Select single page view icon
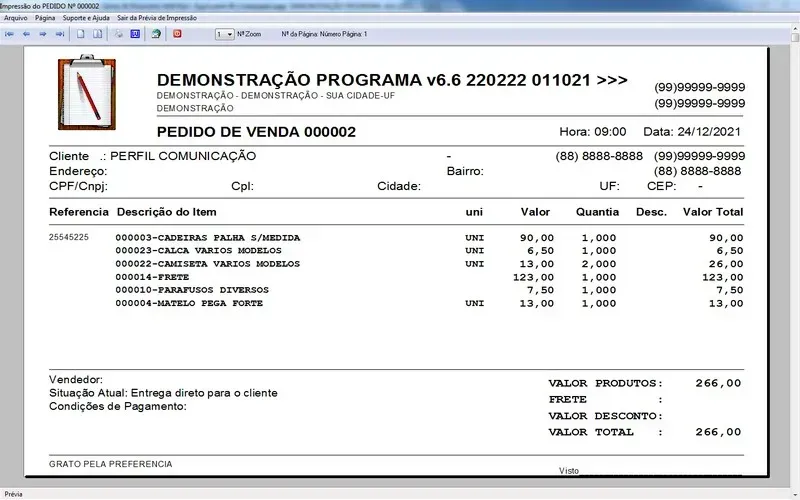The height and width of the screenshot is (500, 800). coord(82,34)
